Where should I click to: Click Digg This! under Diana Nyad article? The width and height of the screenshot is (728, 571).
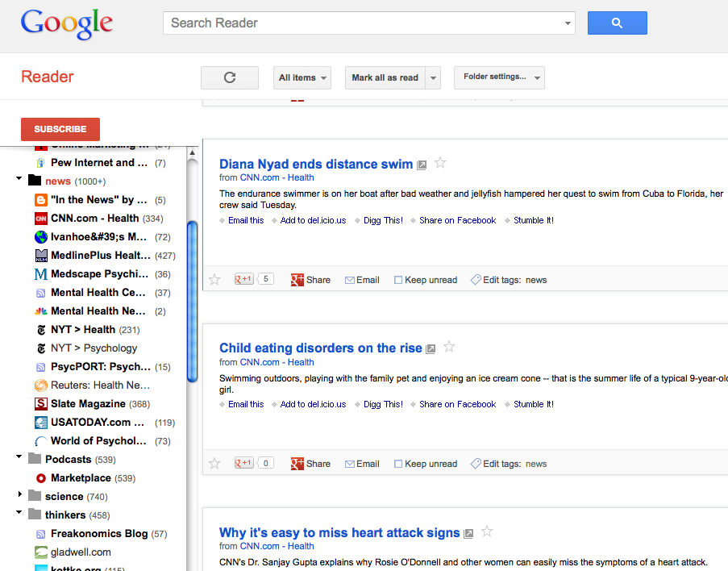point(383,220)
